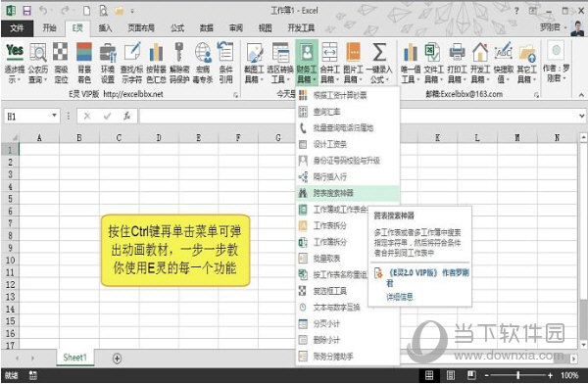Select 身份证号码校验与升级 menu entry

(348, 161)
